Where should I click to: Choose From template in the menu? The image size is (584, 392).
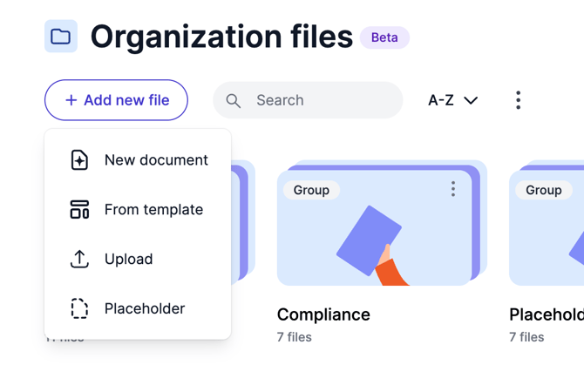[138, 210]
